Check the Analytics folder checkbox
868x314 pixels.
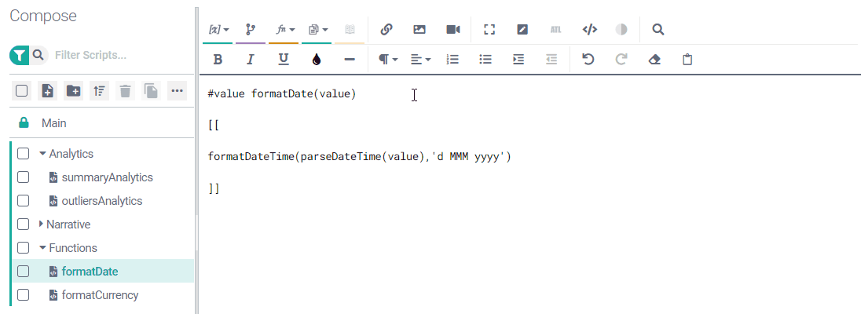click(x=23, y=154)
